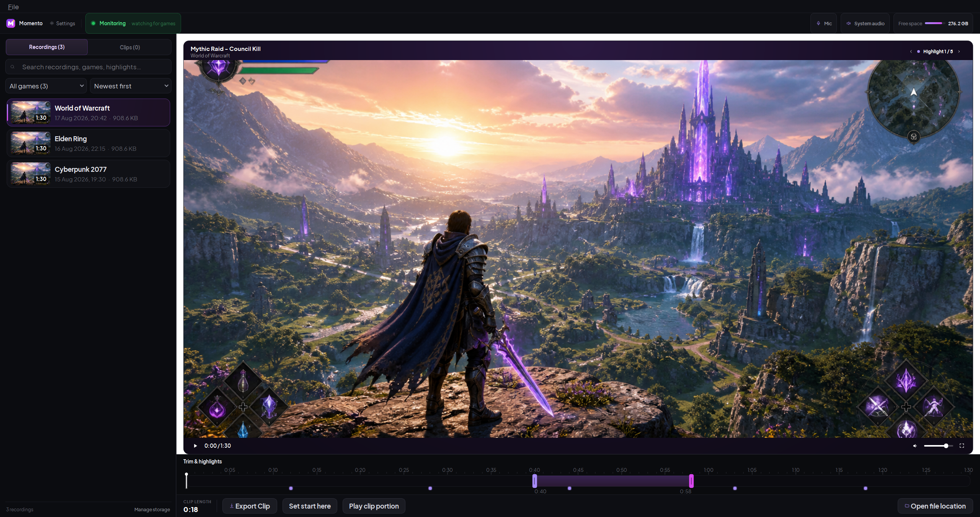
Task: Open the Manage storage link
Action: pyautogui.click(x=152, y=510)
